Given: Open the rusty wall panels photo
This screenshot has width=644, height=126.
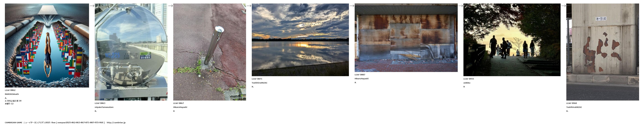Looking at the screenshot, I should point(406,38).
